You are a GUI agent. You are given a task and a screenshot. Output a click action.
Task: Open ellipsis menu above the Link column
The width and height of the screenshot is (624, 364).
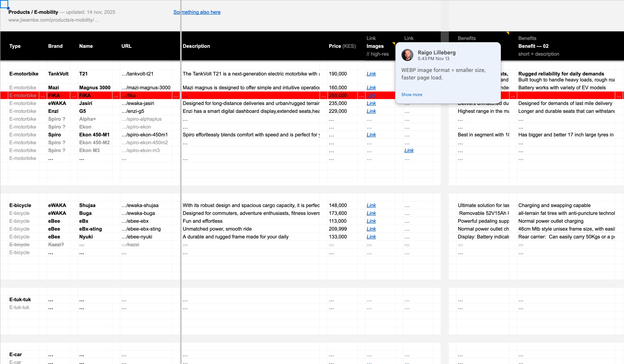coord(437,5)
